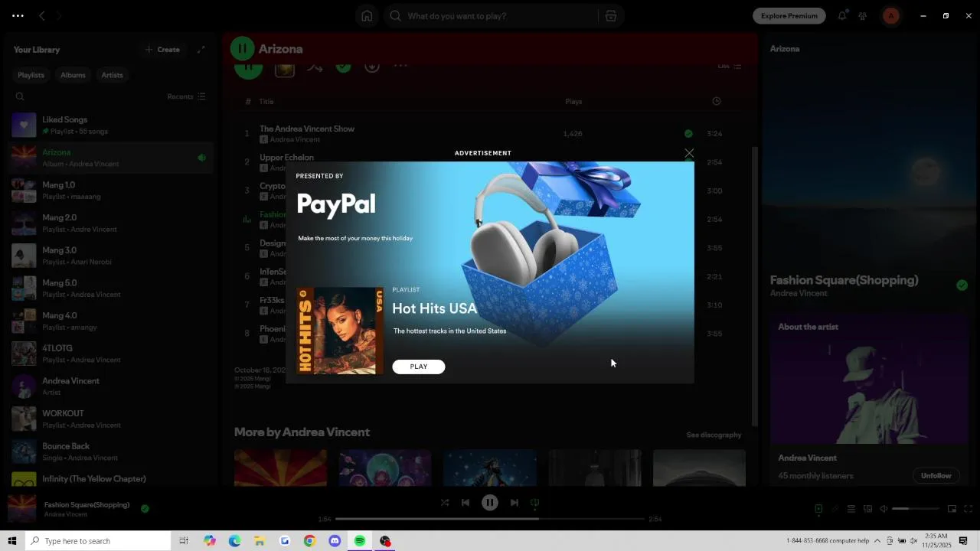Follow the See discography link
Image resolution: width=980 pixels, height=551 pixels.
714,435
